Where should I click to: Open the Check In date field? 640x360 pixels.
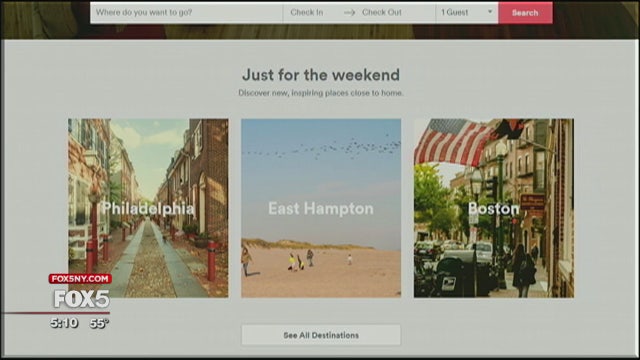(x=307, y=13)
